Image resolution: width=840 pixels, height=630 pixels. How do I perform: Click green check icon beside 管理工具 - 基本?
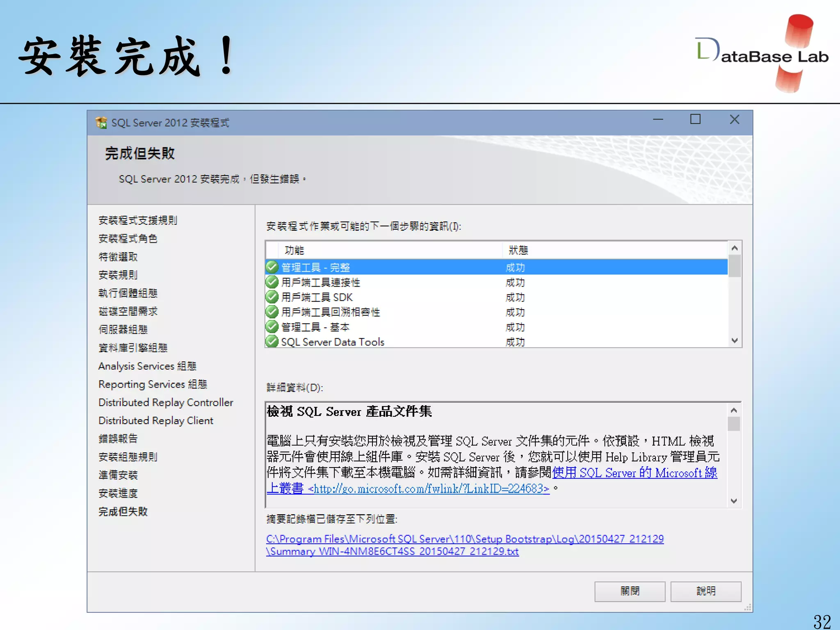point(272,327)
